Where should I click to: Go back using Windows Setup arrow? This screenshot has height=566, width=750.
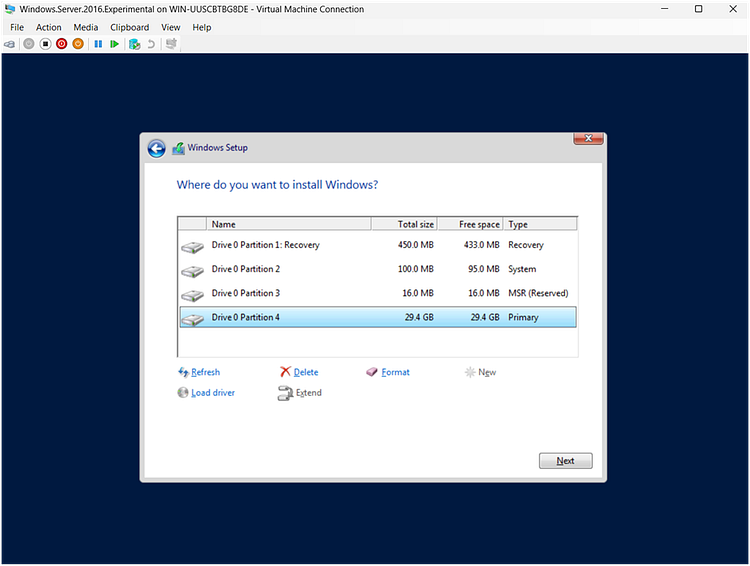pos(156,149)
